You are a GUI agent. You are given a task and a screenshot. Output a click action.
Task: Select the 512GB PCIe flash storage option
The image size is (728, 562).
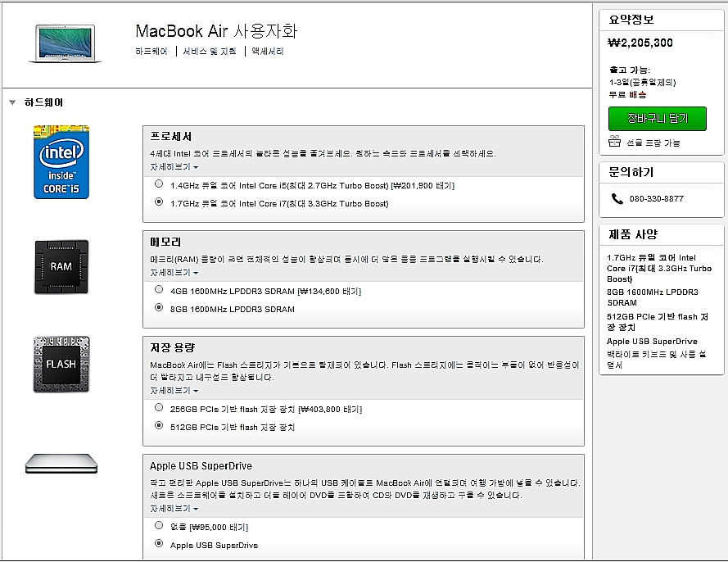coord(159,426)
